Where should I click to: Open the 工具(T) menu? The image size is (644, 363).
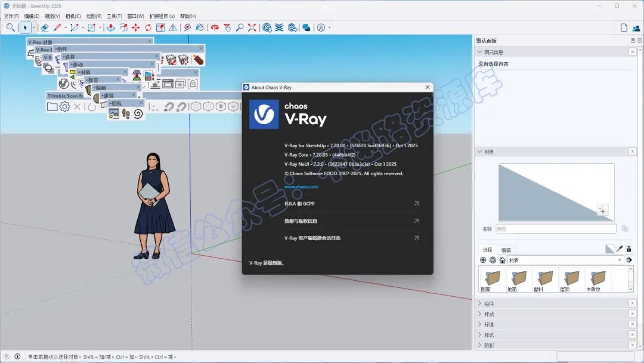[114, 16]
